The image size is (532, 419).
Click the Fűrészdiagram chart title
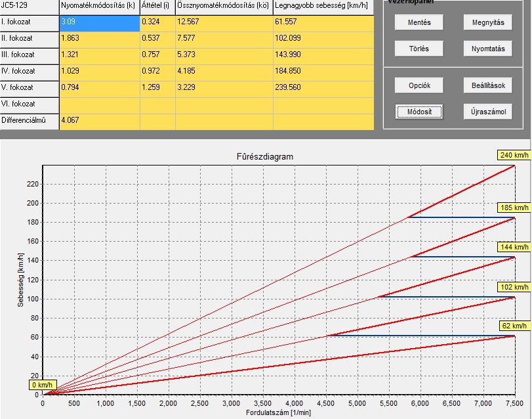point(264,157)
